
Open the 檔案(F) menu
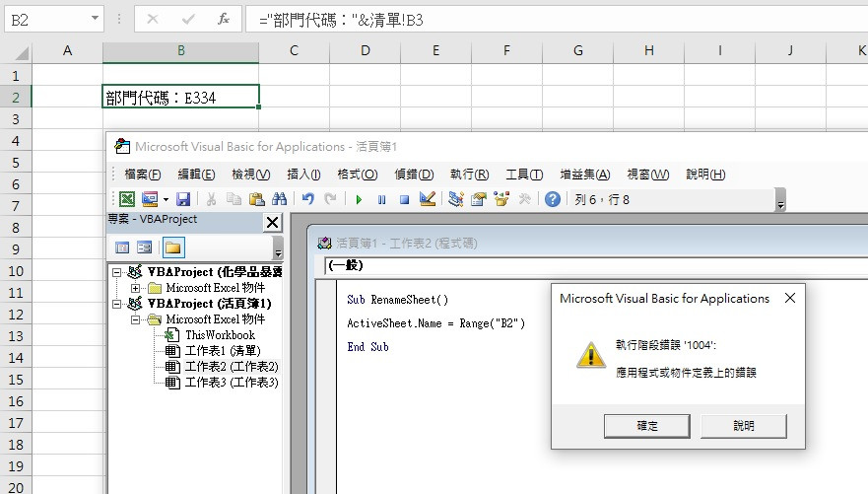(142, 175)
